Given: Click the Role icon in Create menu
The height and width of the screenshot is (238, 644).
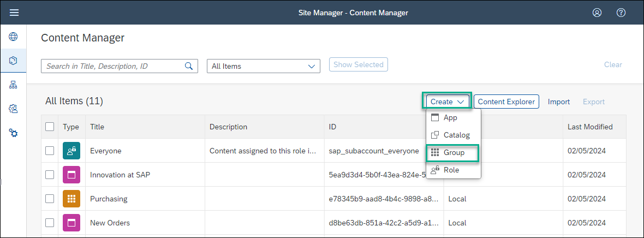Looking at the screenshot, I should tap(435, 170).
